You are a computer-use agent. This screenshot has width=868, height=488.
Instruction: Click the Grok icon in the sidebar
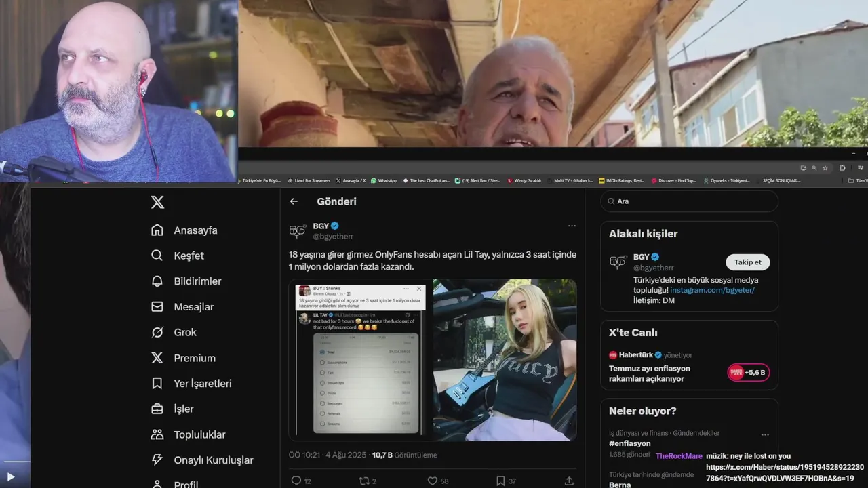[157, 332]
